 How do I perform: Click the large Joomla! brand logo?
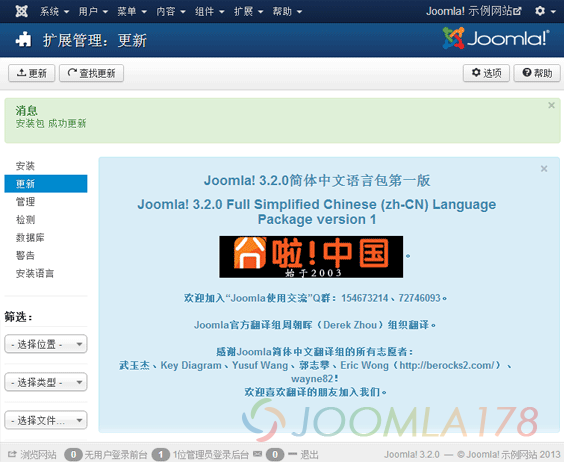coord(496,38)
